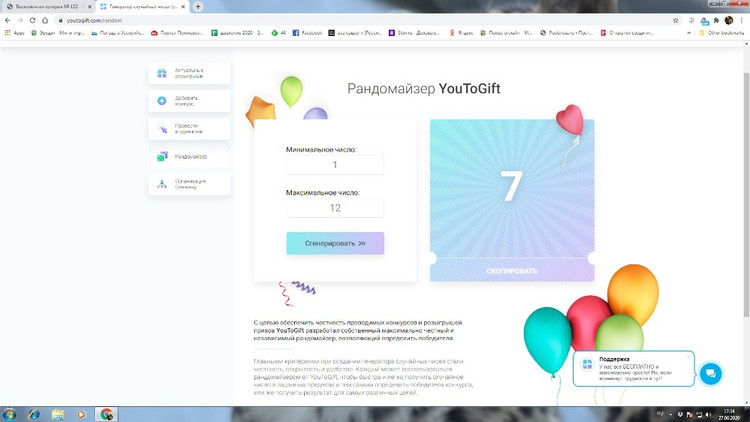This screenshot has width=750, height=422.
Task: Open the Windows Start menu
Action: pos(10,414)
